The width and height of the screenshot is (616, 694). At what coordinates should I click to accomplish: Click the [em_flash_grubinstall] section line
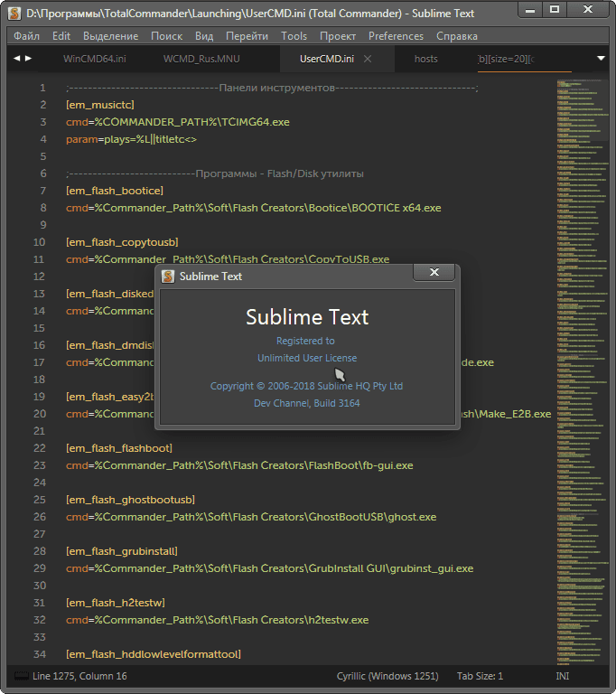pyautogui.click(x=122, y=551)
